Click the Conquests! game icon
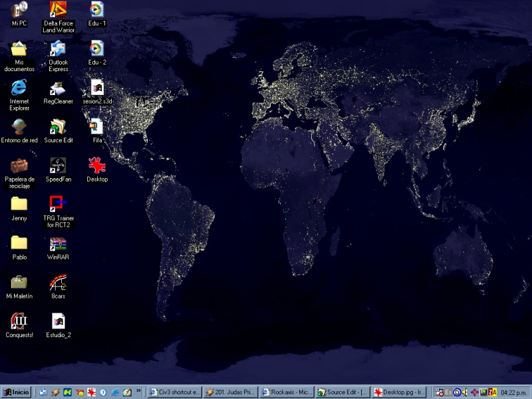 [19, 321]
